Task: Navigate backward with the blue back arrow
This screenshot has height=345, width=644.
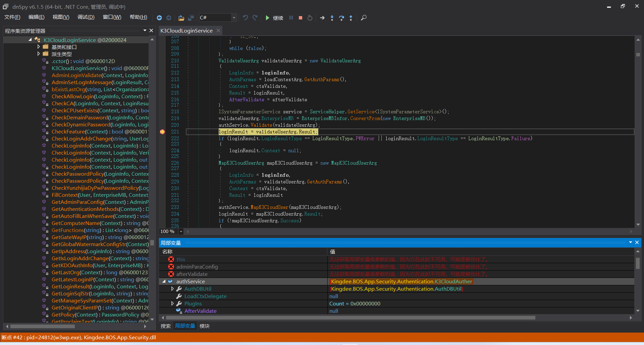Action: pos(159,18)
